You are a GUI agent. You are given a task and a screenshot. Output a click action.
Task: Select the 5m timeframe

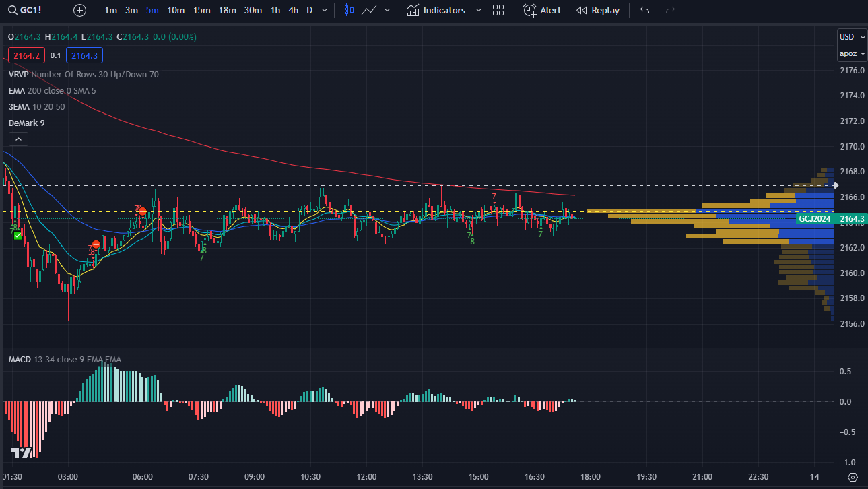(x=152, y=10)
